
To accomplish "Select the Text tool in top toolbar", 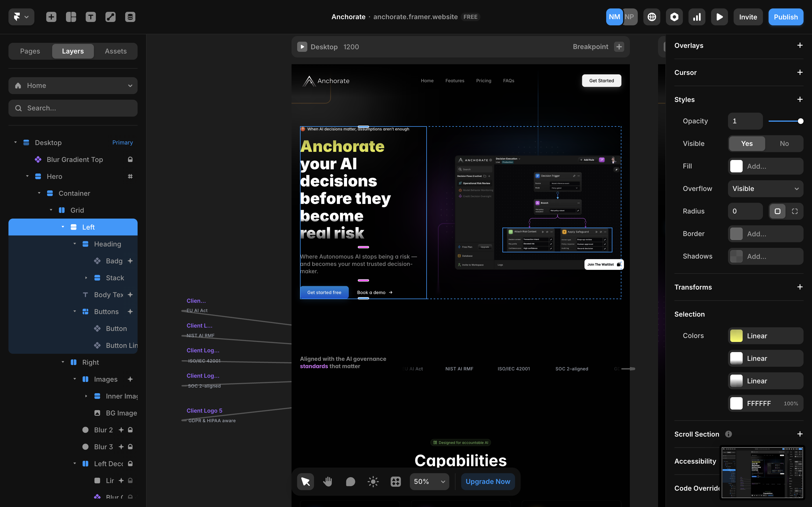I will coord(91,17).
